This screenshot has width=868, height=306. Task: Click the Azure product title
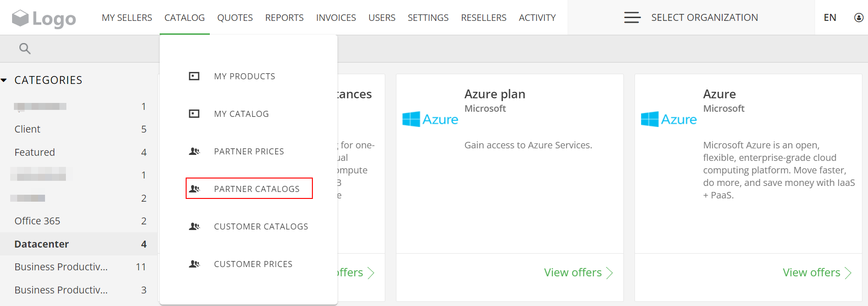719,94
